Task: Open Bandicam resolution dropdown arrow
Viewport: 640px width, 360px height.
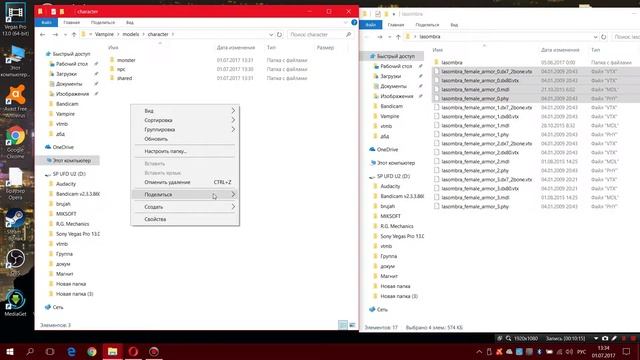Action: point(596,338)
